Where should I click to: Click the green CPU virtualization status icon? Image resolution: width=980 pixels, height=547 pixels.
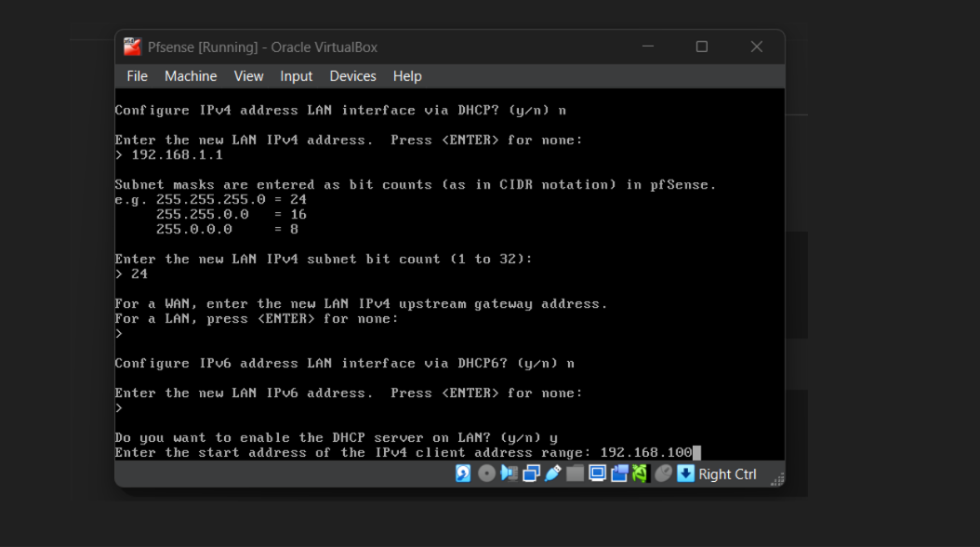pos(640,474)
